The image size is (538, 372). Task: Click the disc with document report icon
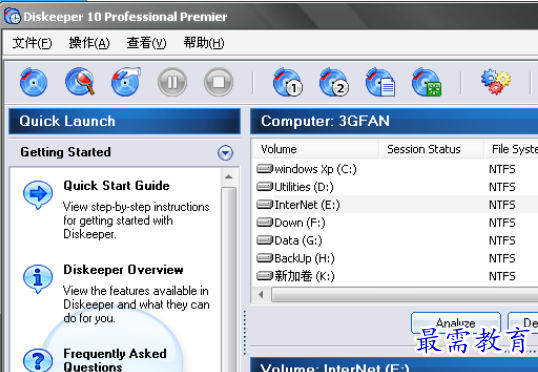pyautogui.click(x=380, y=82)
